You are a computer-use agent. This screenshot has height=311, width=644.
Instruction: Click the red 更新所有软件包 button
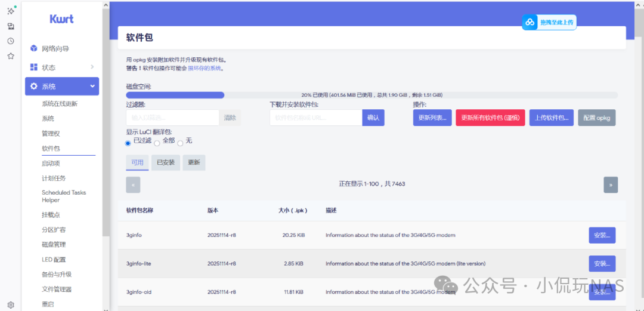490,118
